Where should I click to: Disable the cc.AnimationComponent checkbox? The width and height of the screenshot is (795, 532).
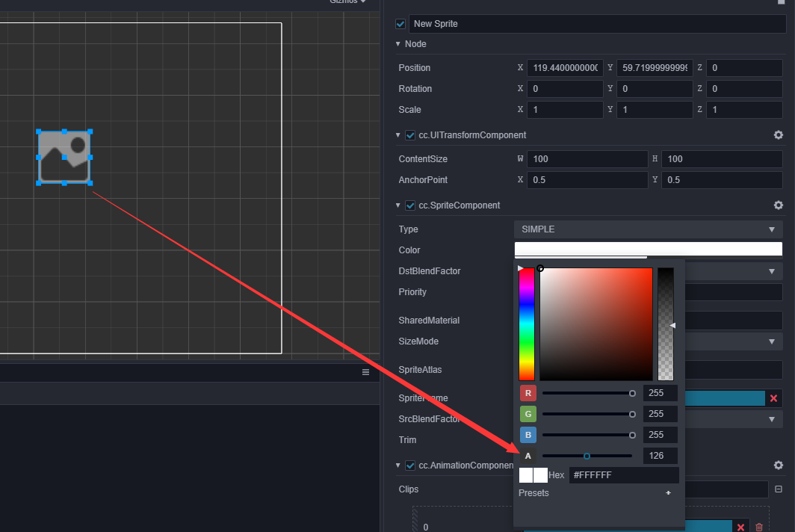point(410,465)
